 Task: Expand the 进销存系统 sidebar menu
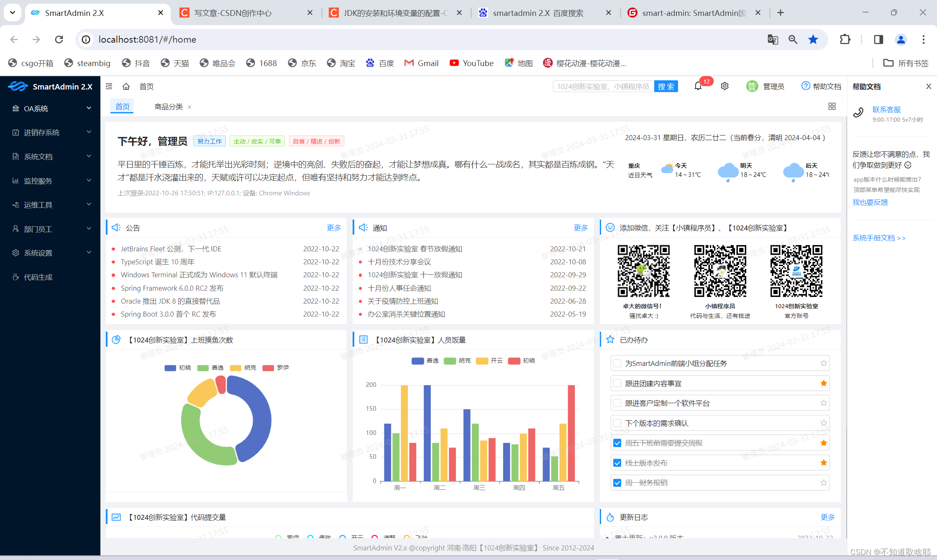click(x=50, y=133)
